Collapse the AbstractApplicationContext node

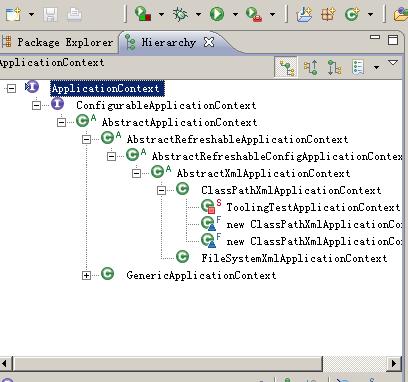[61, 123]
